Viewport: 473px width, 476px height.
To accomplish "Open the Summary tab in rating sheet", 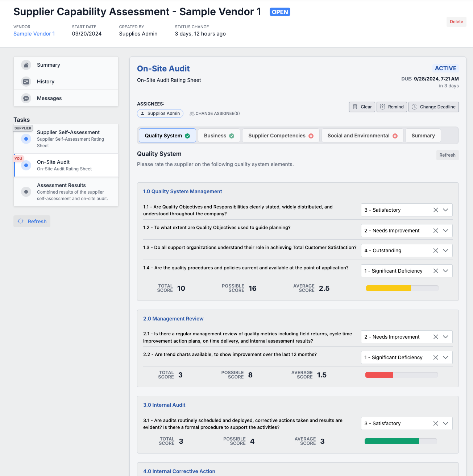I will [x=423, y=136].
